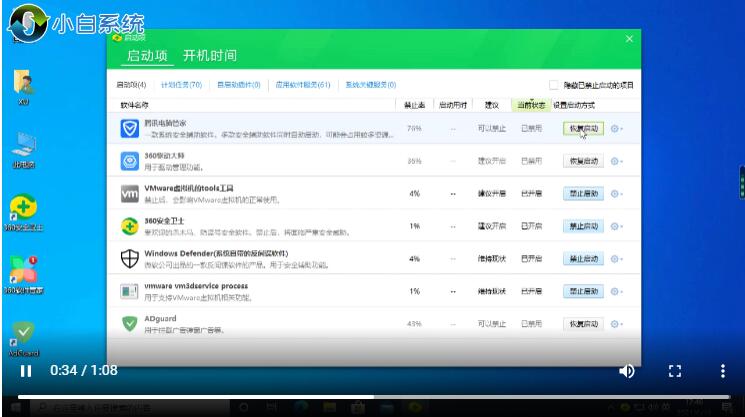The height and width of the screenshot is (417, 745).
Task: Click the ADguard green shield in list
Action: coord(130,323)
